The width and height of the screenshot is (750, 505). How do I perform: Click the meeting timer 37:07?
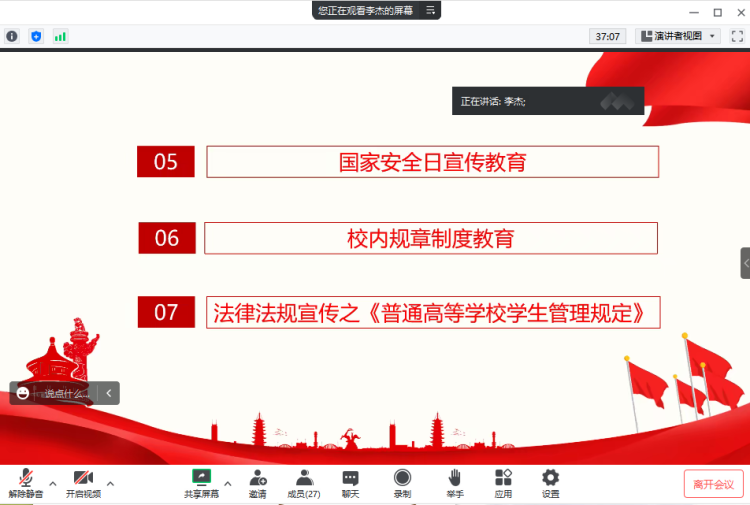pyautogui.click(x=607, y=36)
